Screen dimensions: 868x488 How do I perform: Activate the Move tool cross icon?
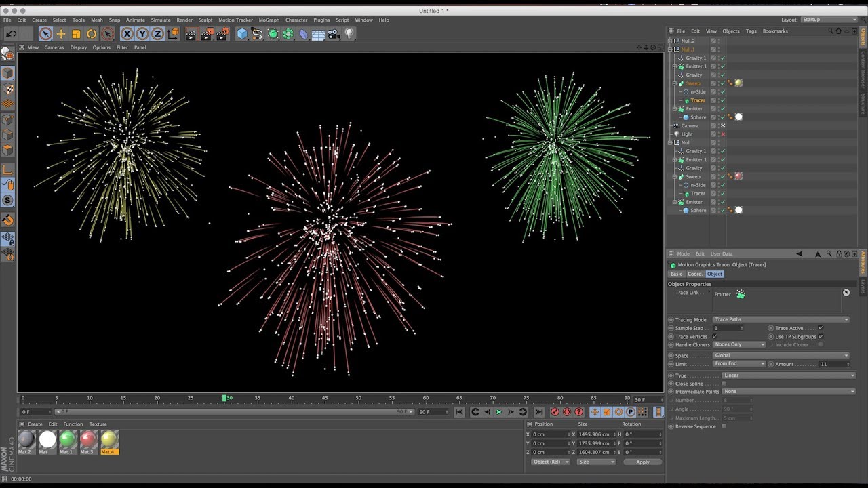(61, 34)
